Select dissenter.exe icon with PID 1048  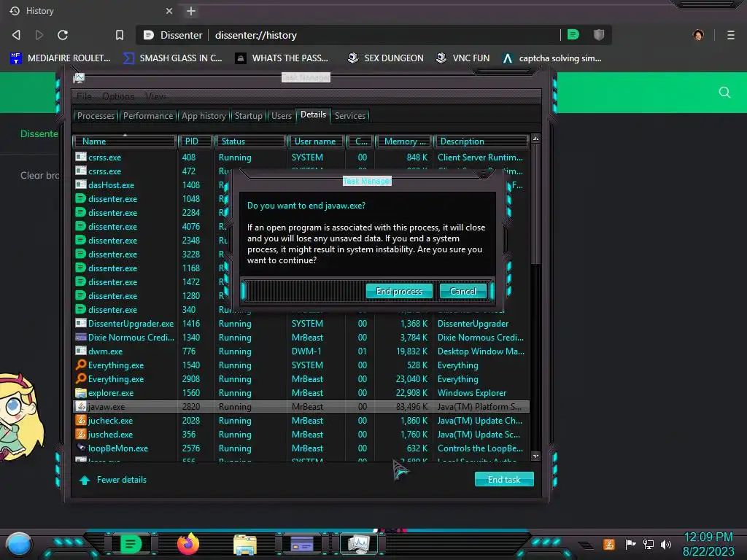pyautogui.click(x=81, y=198)
